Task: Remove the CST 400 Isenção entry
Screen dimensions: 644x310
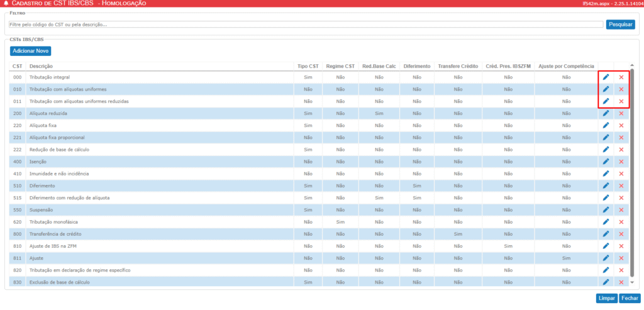Action: 621,162
